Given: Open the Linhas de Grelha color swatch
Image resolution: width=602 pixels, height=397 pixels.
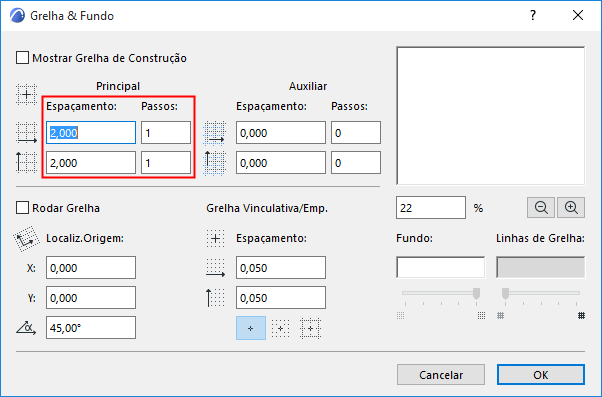Looking at the screenshot, I should [541, 267].
